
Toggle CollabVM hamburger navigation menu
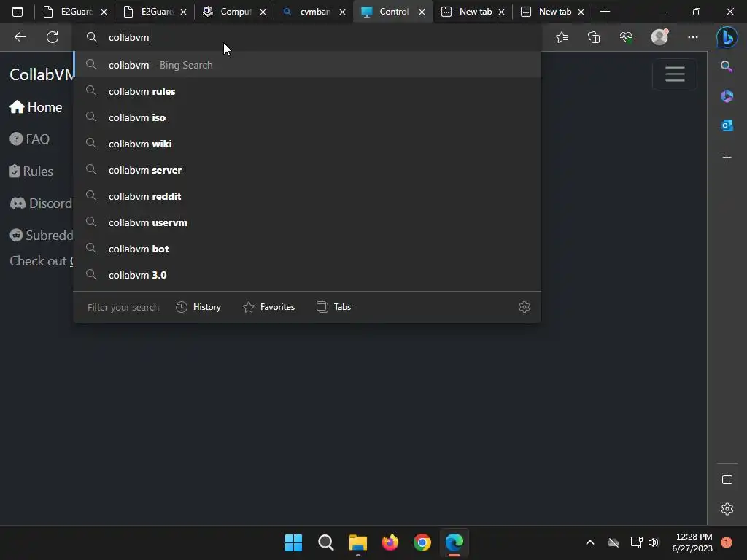(675, 74)
